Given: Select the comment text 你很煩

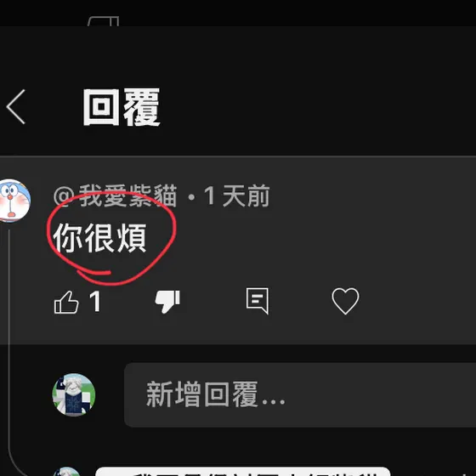Looking at the screenshot, I should click(100, 238).
